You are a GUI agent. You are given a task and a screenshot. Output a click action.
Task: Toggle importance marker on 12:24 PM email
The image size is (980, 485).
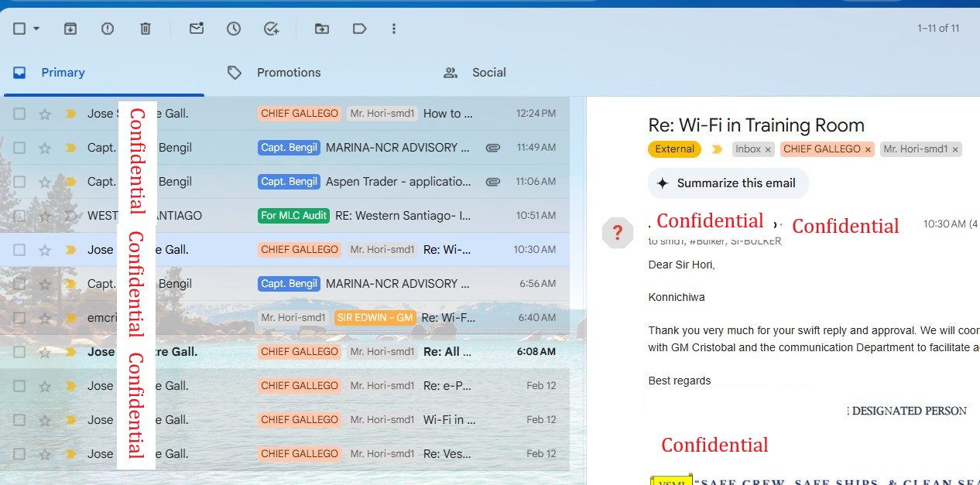click(70, 114)
